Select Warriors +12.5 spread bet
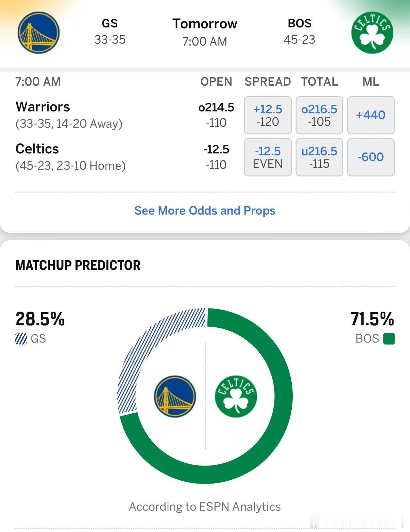This screenshot has width=410, height=532. click(x=268, y=115)
